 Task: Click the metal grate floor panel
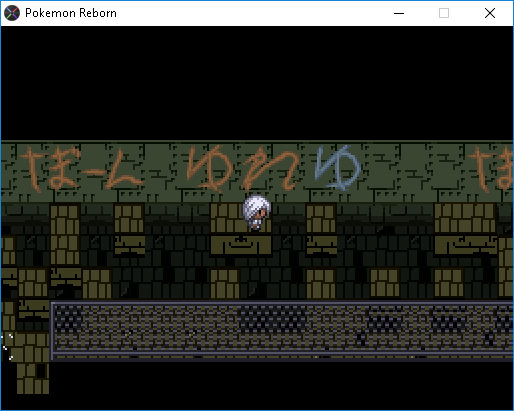pyautogui.click(x=282, y=330)
